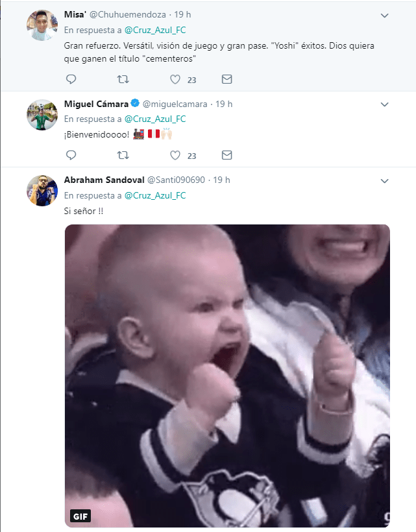Share Miguel Cámara's tweet by message
Viewport: 416px width, 532px height.
[x=226, y=155]
